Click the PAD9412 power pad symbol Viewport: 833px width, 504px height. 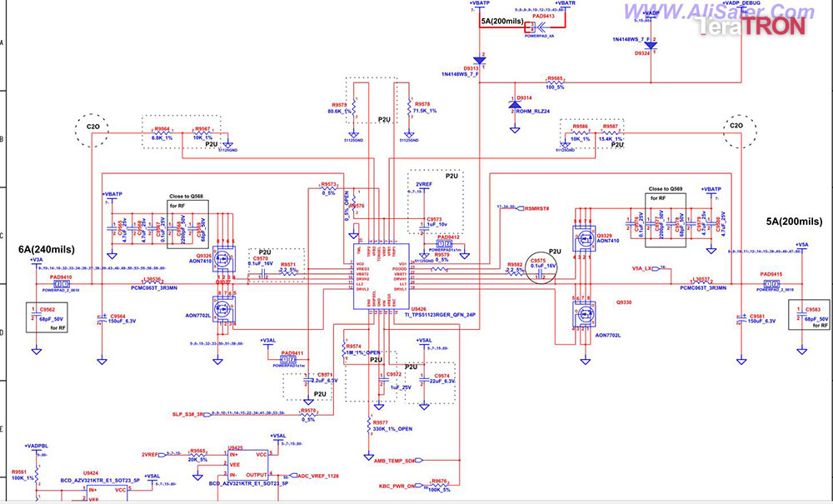[x=444, y=244]
